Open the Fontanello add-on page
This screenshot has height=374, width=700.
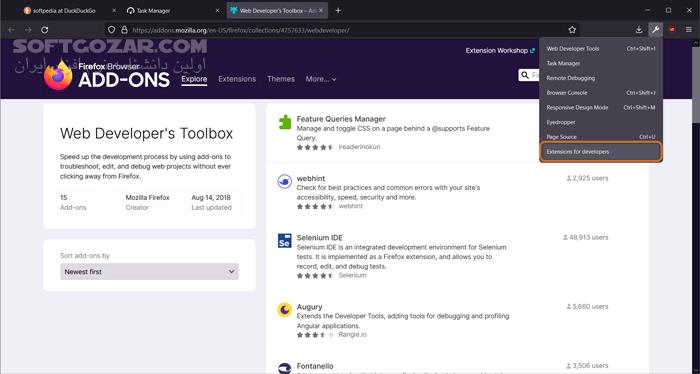[315, 366]
